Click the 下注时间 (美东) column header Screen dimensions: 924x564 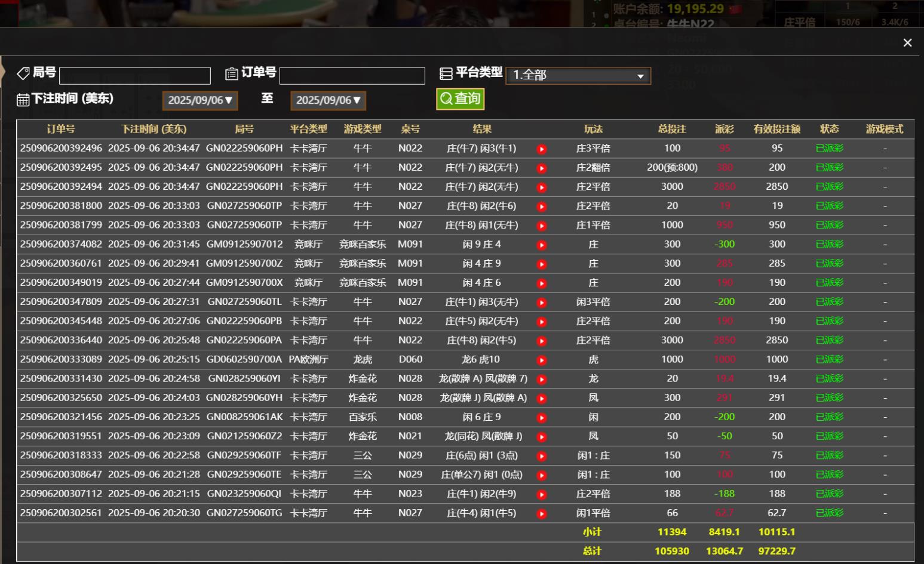coord(154,129)
